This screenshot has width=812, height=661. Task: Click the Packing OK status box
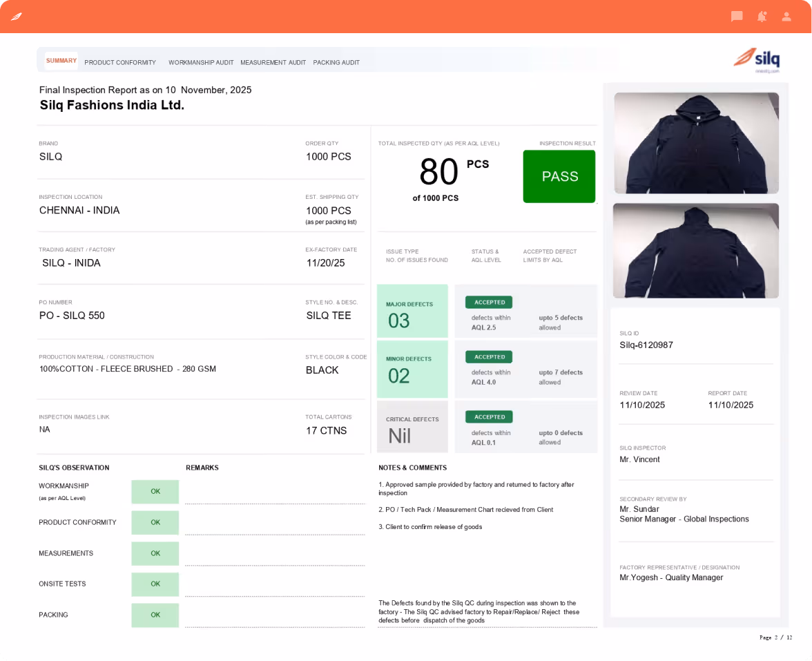coord(155,615)
